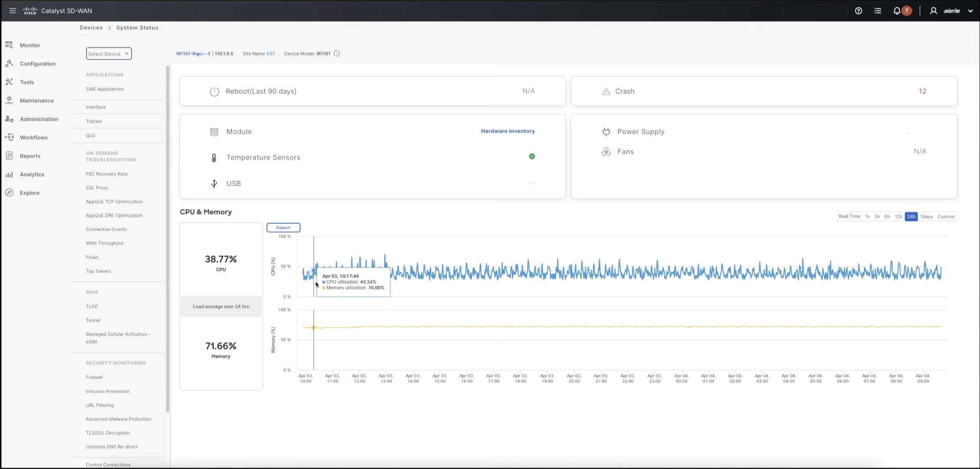The height and width of the screenshot is (469, 980).
Task: Open AppQoE DRE Optimization
Action: click(114, 216)
